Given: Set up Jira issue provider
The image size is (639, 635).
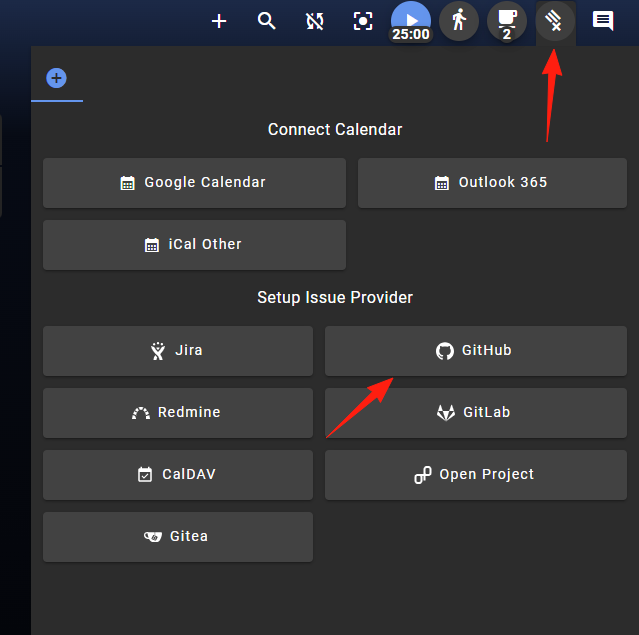Looking at the screenshot, I should pyautogui.click(x=178, y=351).
